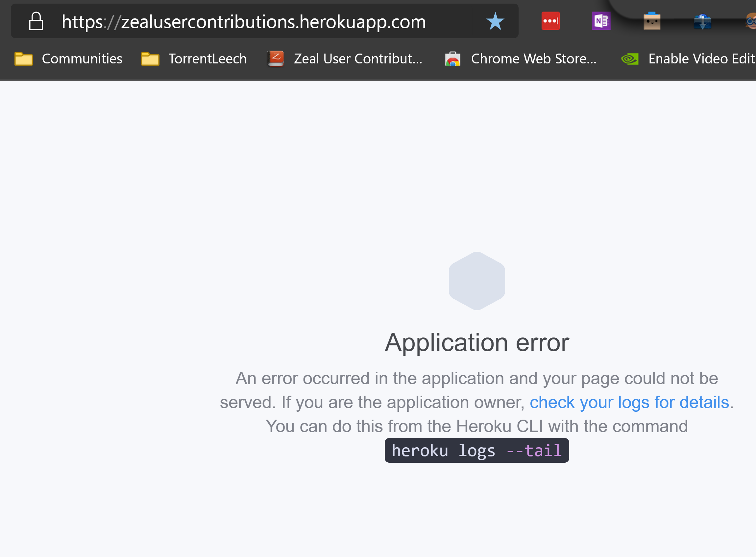756x557 pixels.
Task: Select the URL in the address bar
Action: point(243,22)
